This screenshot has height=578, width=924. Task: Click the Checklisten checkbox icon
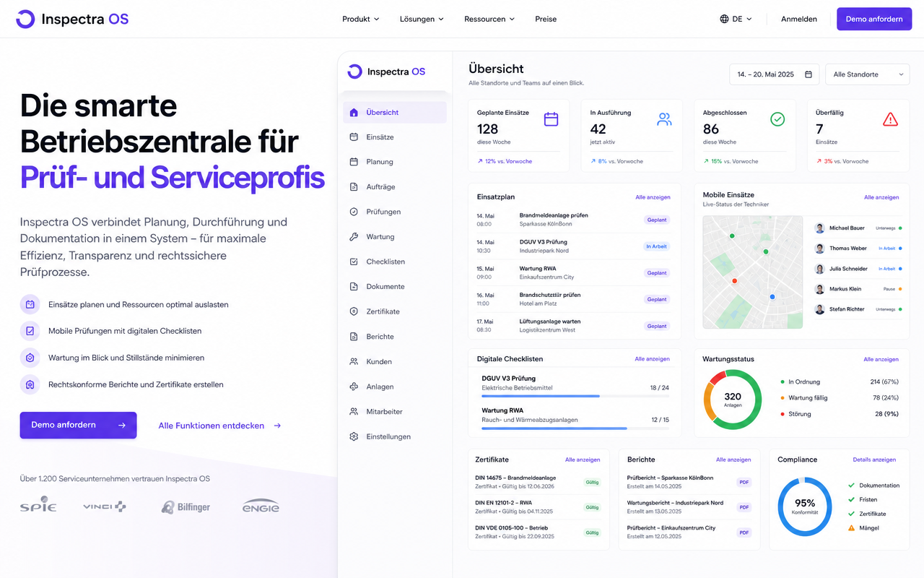[x=354, y=262]
